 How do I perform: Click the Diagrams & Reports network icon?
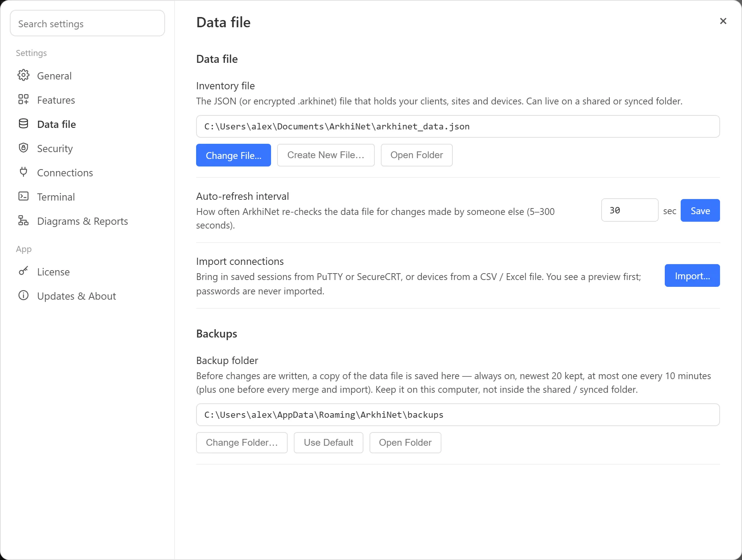23,221
